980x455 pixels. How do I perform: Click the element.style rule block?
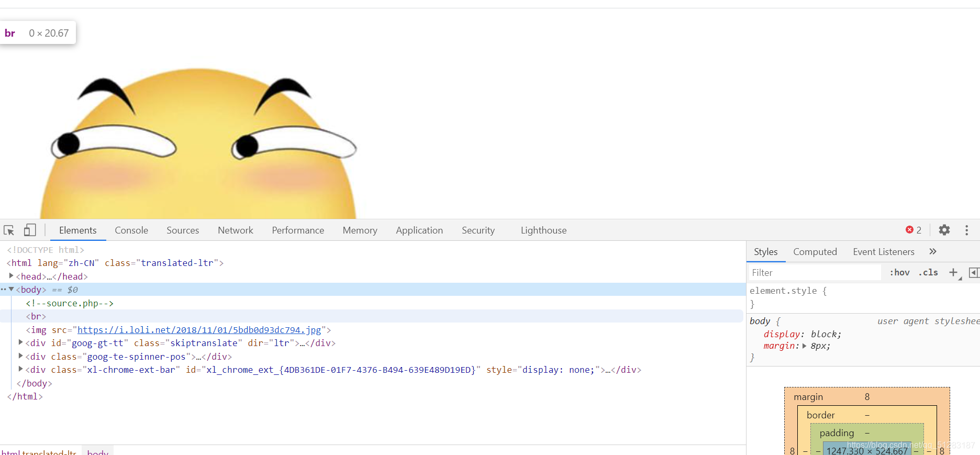(x=863, y=297)
